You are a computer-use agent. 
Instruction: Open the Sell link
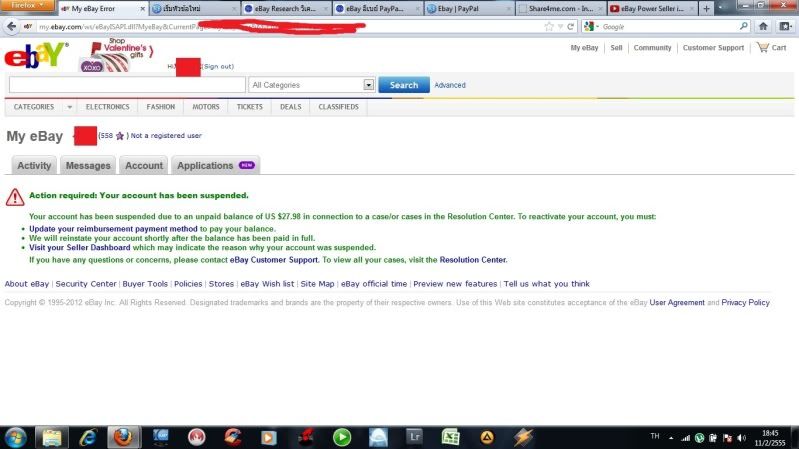click(x=616, y=47)
